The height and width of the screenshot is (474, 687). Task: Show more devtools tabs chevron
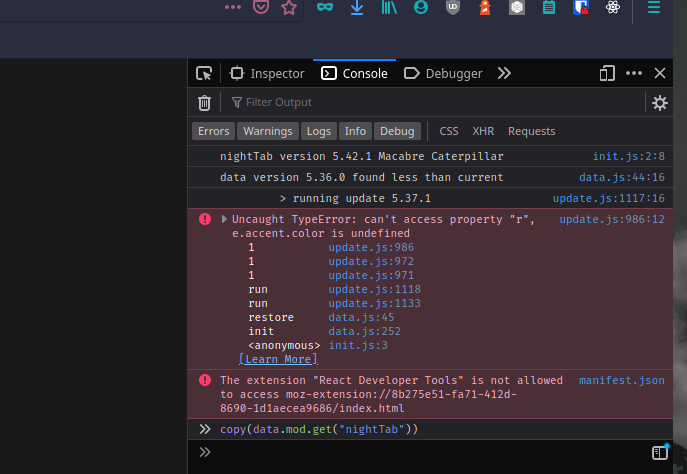click(x=504, y=73)
